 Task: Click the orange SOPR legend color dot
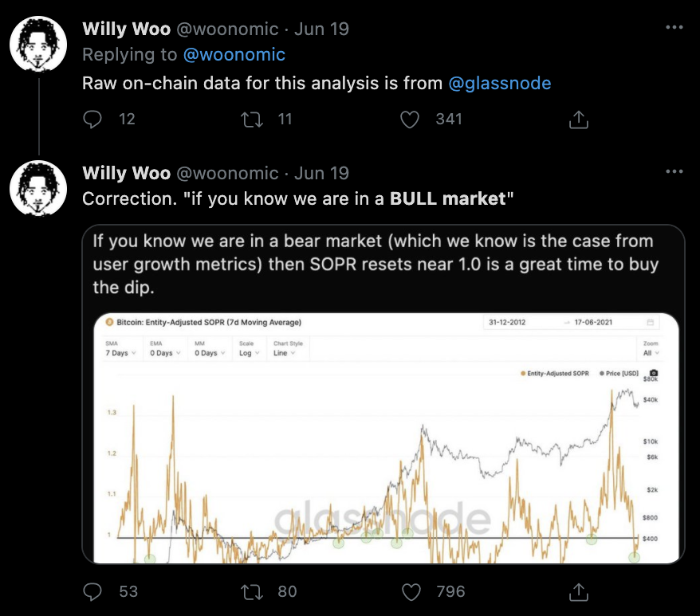(522, 373)
